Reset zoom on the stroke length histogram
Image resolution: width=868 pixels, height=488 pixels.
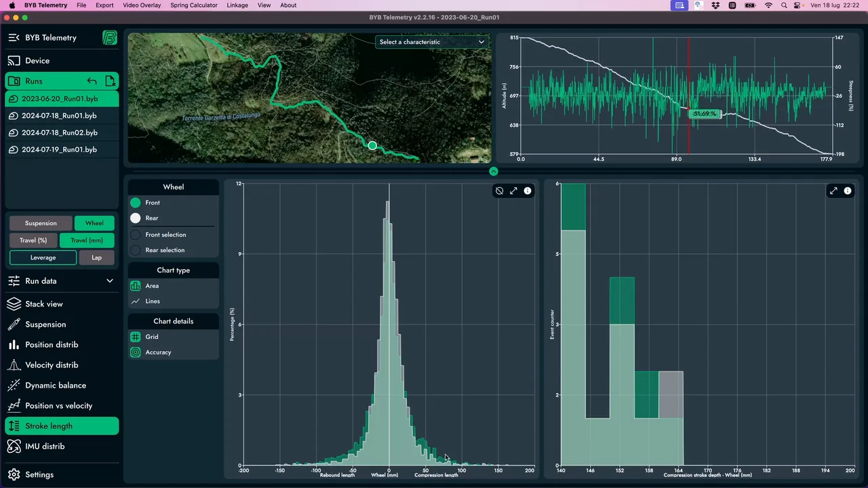click(x=500, y=191)
